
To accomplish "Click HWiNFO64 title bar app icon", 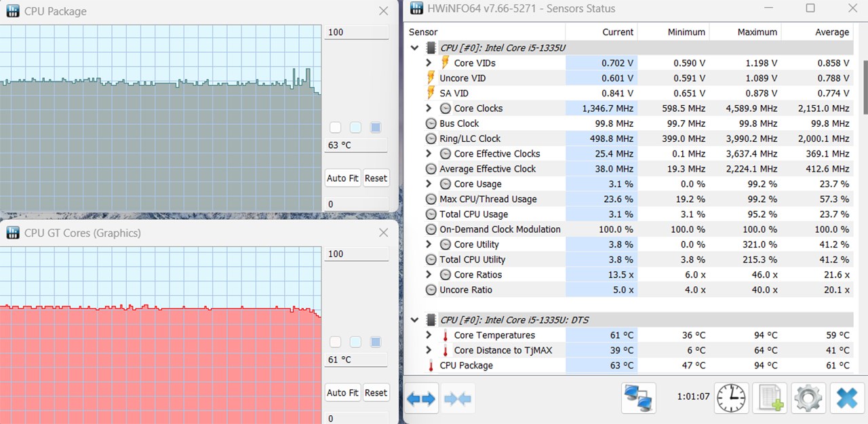I will pyautogui.click(x=416, y=9).
